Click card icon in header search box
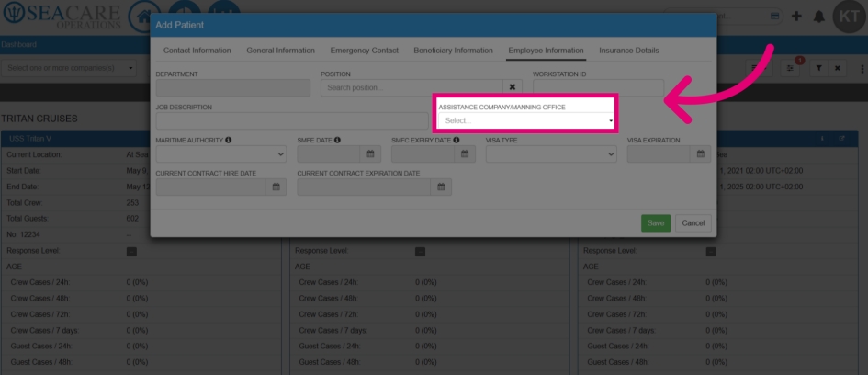Image resolution: width=868 pixels, height=375 pixels. (x=775, y=17)
